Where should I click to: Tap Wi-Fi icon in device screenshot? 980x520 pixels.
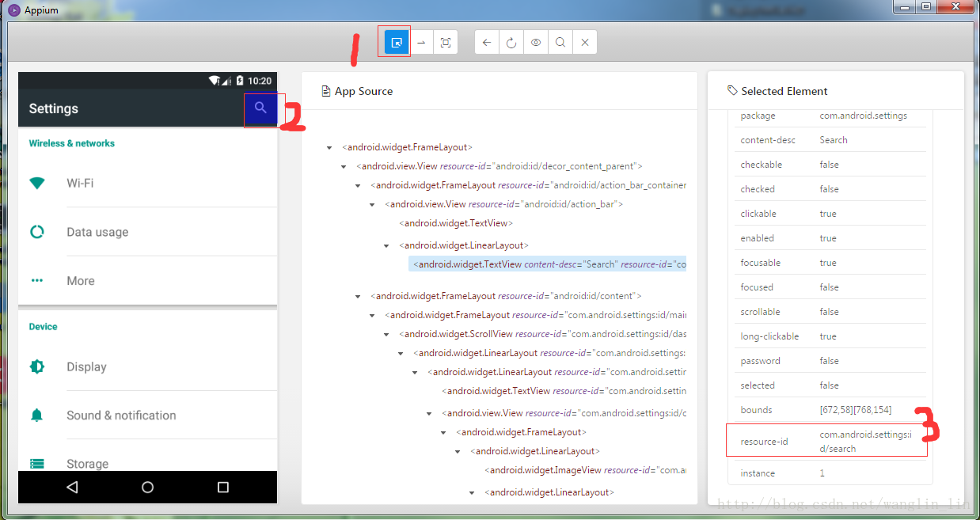(x=37, y=183)
